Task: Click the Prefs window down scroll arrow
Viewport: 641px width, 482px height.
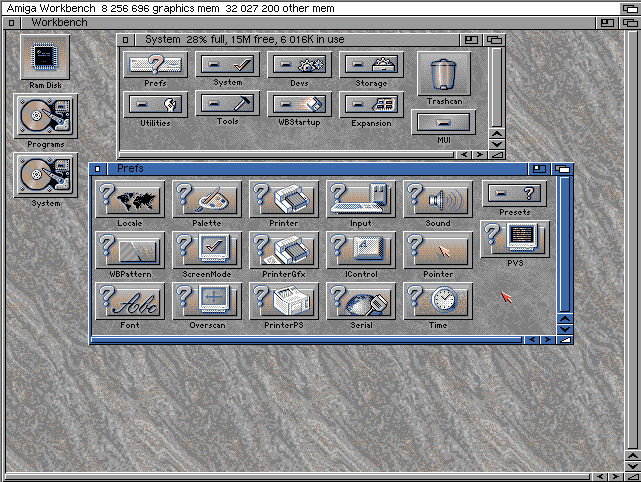Action: click(x=565, y=329)
